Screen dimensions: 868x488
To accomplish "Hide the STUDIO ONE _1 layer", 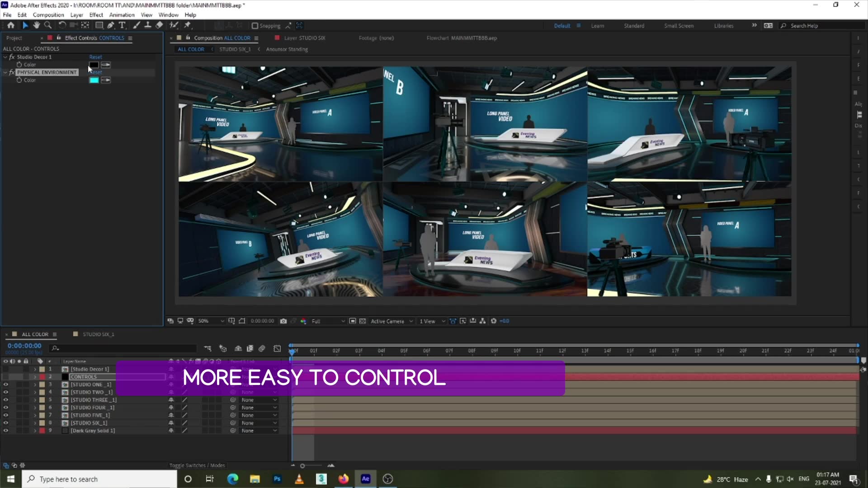I will (x=5, y=385).
